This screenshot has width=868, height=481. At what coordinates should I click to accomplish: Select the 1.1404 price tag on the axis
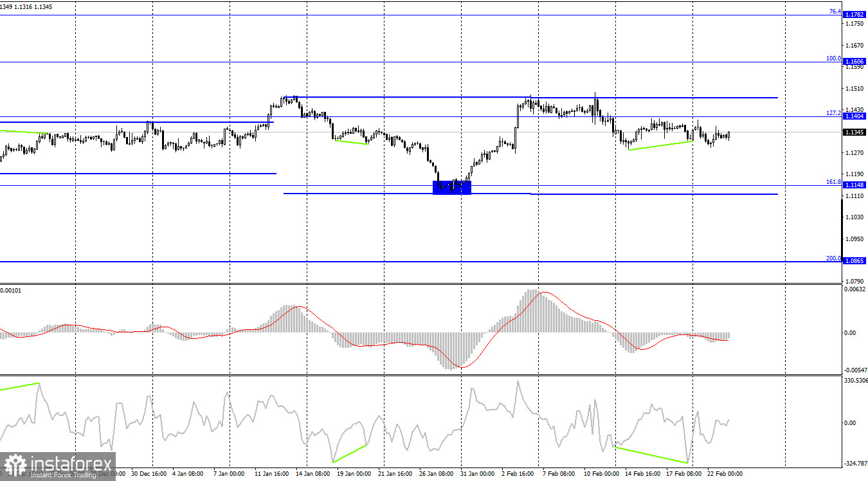[854, 116]
